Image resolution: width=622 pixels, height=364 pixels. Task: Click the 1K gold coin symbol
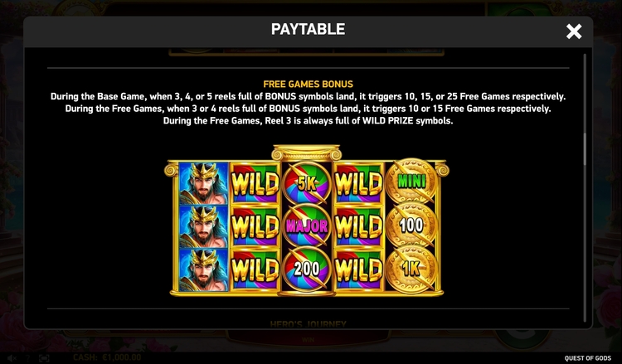(411, 269)
